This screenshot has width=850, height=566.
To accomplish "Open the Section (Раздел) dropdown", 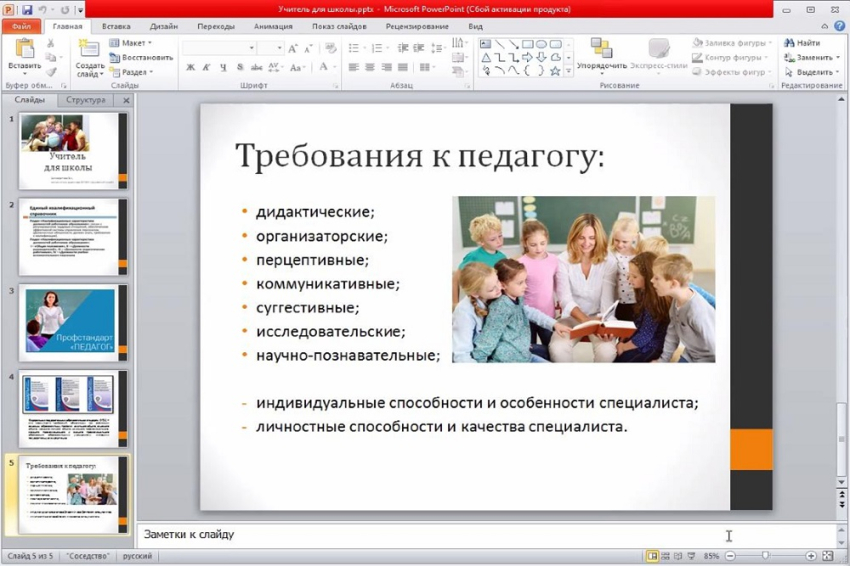I will click(x=132, y=72).
